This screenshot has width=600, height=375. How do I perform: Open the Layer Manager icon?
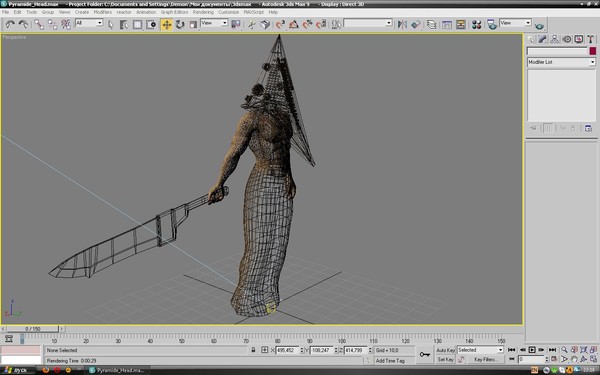(432, 24)
